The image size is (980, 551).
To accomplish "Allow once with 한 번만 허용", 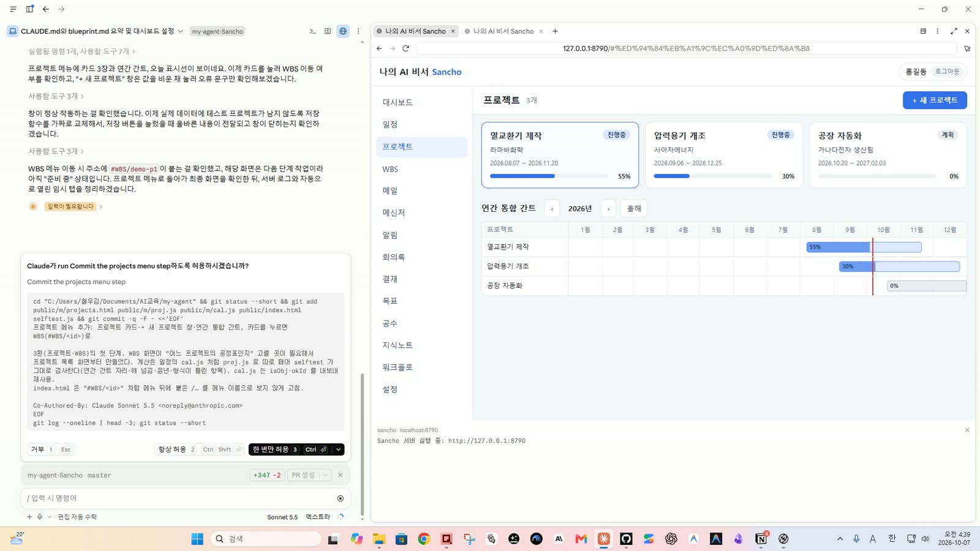I will pyautogui.click(x=290, y=449).
